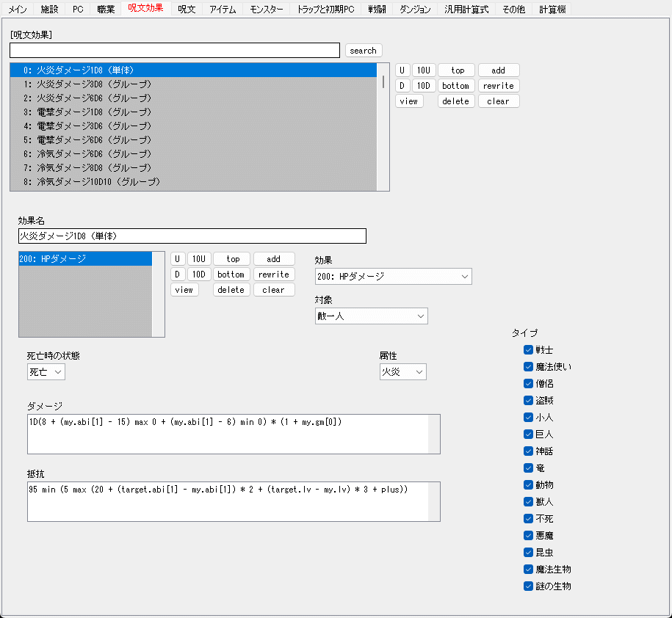Select list row 火炎ダメージ3D8（グループ）
The width and height of the screenshot is (672, 618).
[x=193, y=84]
